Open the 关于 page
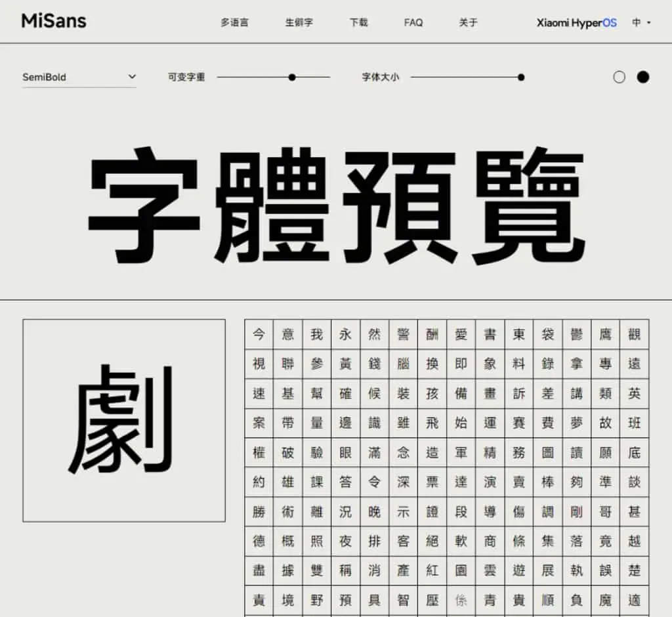The height and width of the screenshot is (617, 672). pos(468,22)
